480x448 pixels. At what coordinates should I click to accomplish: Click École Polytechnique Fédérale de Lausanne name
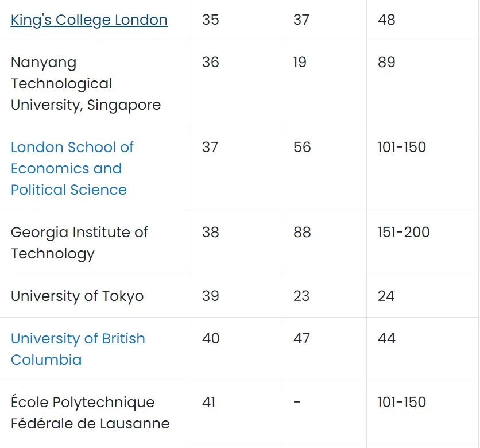pos(90,413)
